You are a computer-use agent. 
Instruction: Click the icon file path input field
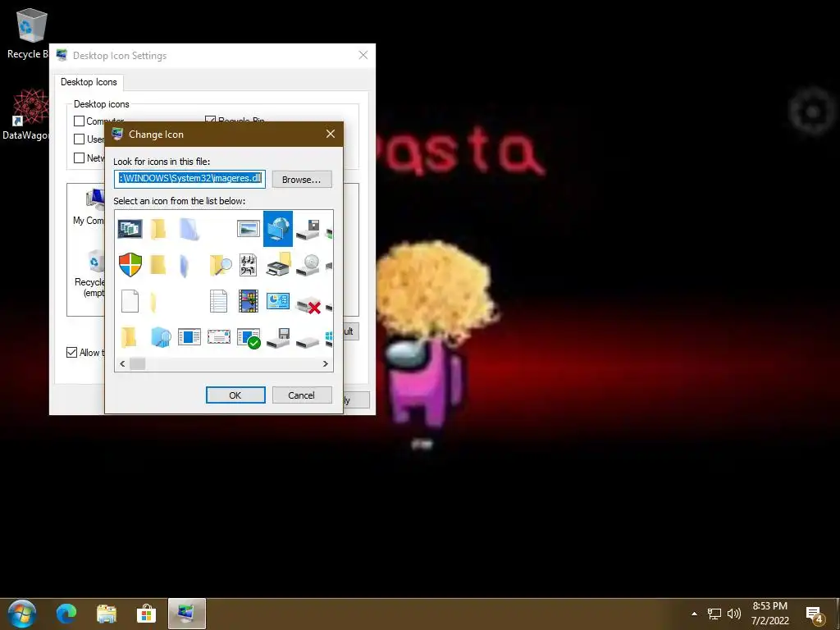pyautogui.click(x=189, y=179)
